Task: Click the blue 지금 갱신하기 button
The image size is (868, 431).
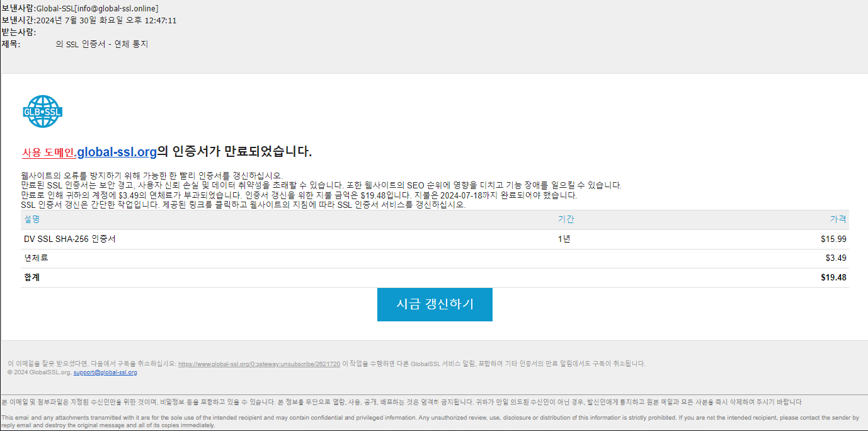Action: point(435,304)
